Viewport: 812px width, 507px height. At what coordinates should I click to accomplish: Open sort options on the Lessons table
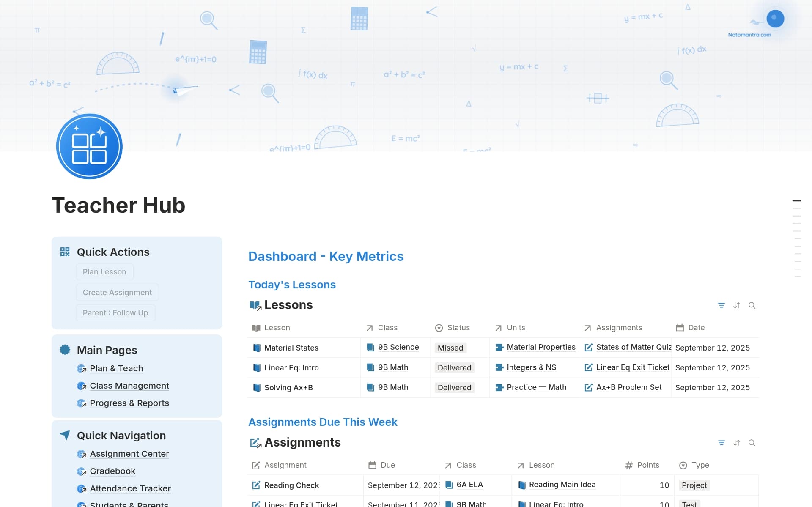pyautogui.click(x=737, y=305)
